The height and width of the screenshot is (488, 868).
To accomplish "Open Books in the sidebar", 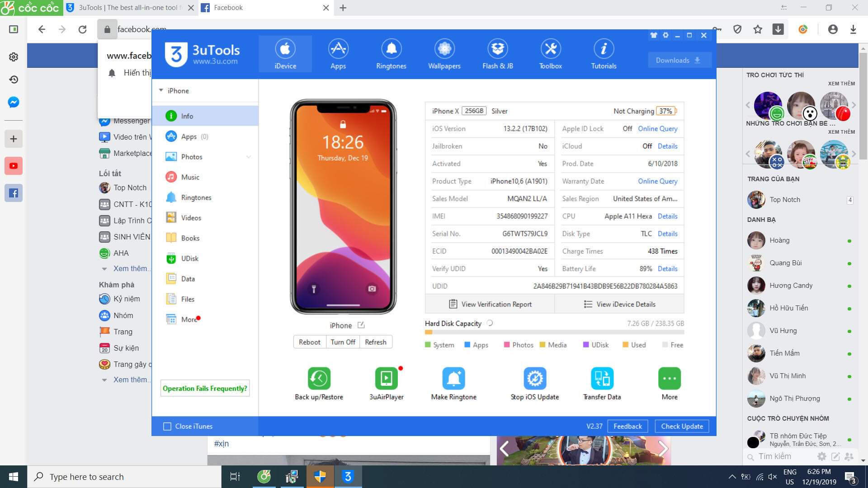I will (205, 238).
